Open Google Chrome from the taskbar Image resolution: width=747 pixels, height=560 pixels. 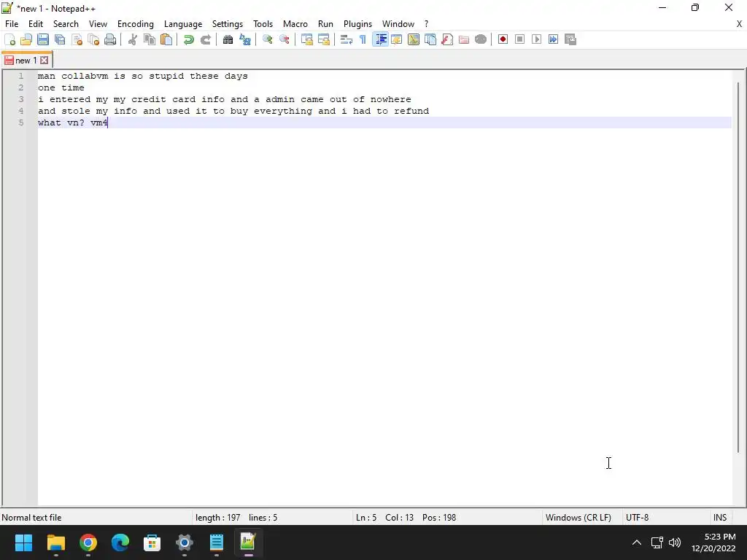(88, 542)
